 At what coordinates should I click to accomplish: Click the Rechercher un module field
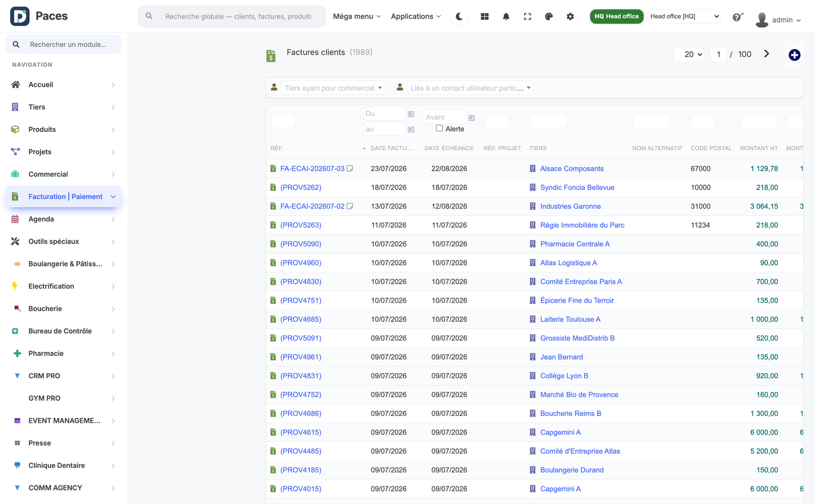(64, 45)
